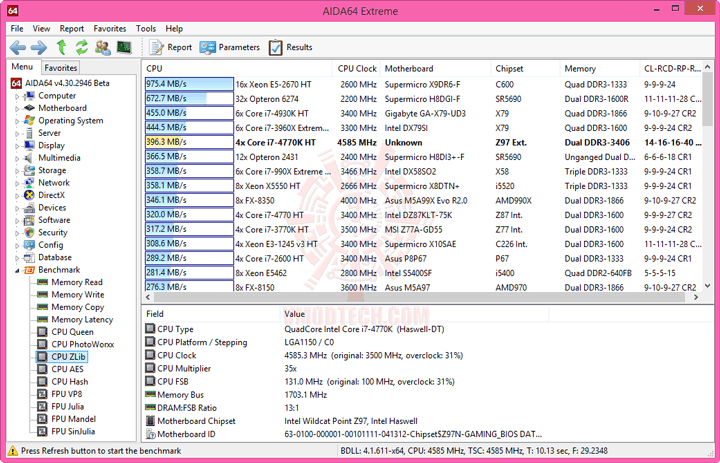
Task: Select the CPU Queen benchmark item
Action: pyautogui.click(x=72, y=332)
